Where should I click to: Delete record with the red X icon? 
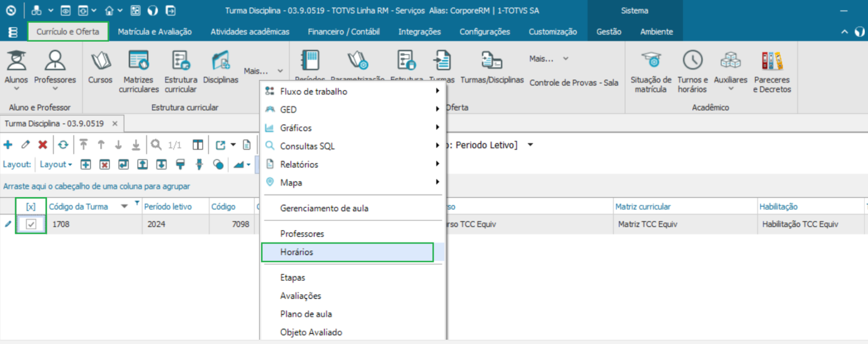[43, 145]
